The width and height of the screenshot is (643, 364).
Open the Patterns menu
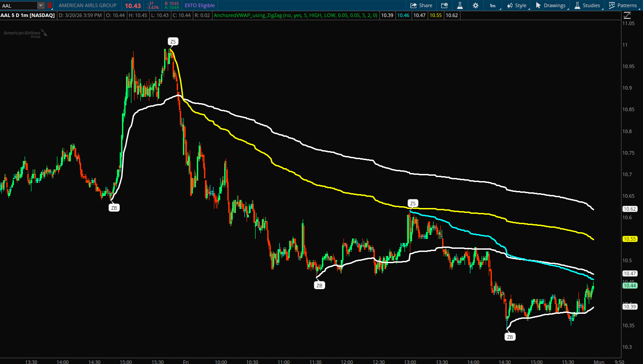(623, 5)
